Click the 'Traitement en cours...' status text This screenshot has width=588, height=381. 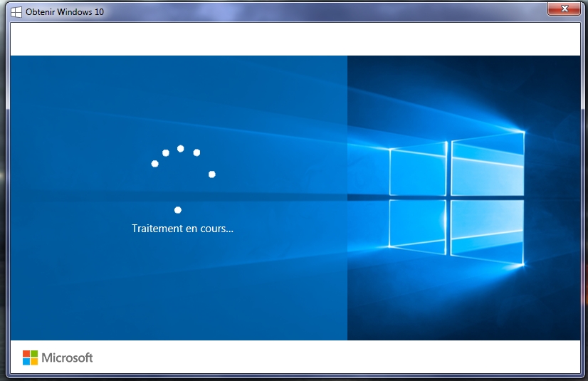tap(182, 229)
